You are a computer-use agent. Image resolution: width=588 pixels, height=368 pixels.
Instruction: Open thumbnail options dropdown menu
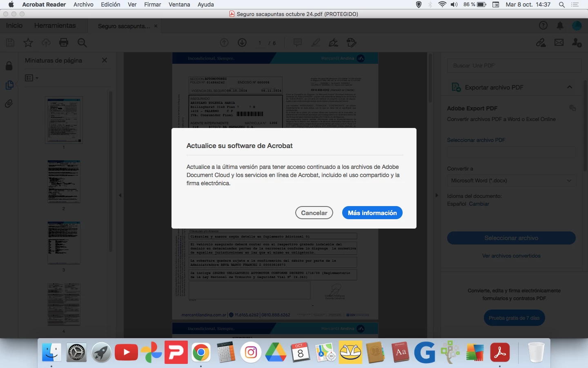click(31, 78)
